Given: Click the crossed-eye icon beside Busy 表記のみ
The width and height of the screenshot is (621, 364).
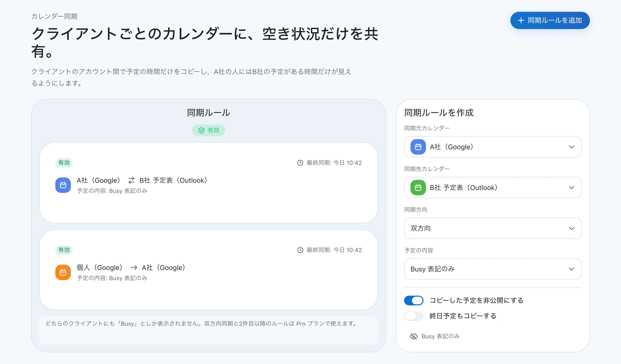Looking at the screenshot, I should 414,336.
